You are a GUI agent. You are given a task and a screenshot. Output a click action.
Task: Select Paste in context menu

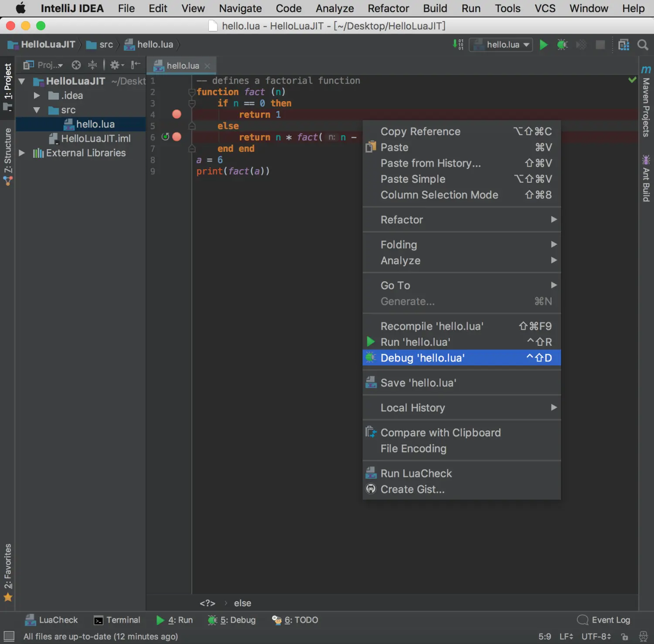(462, 147)
